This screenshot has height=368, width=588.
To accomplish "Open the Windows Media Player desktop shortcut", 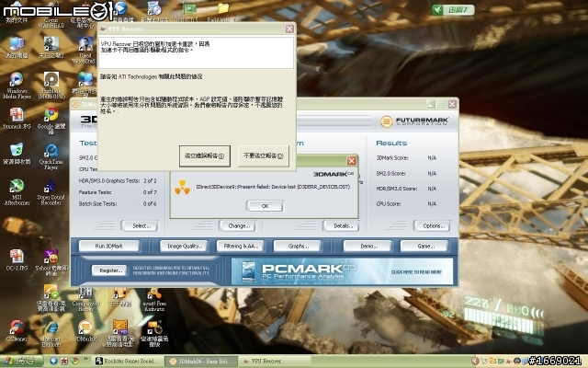I will pyautogui.click(x=17, y=86).
